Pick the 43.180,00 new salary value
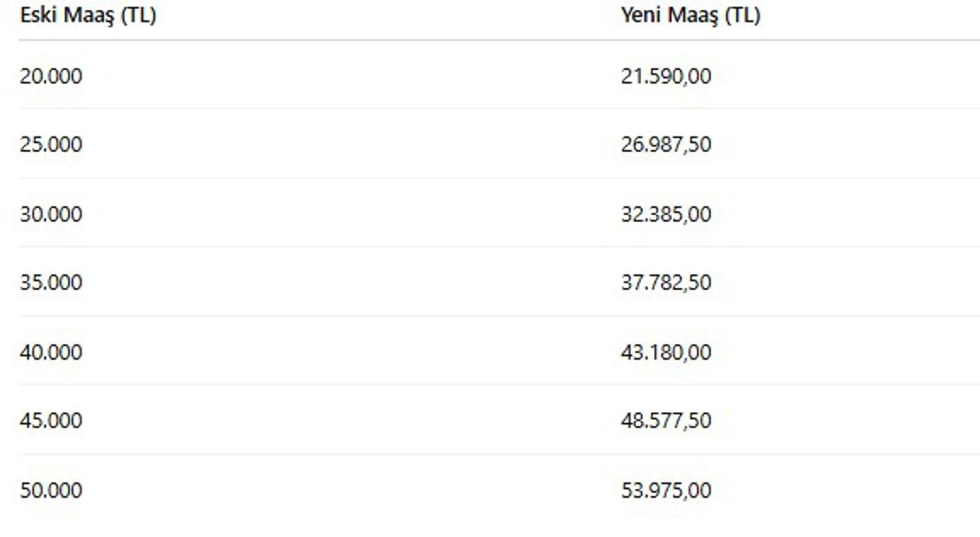Image resolution: width=980 pixels, height=537 pixels. pos(666,352)
